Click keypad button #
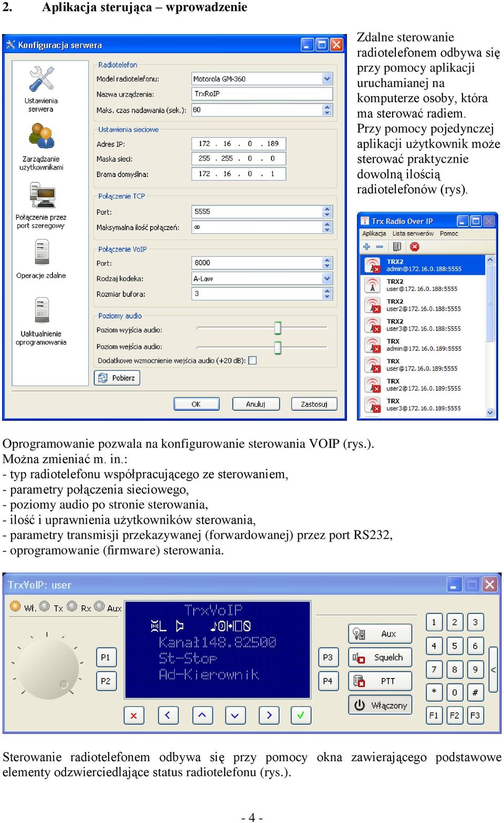This screenshot has width=504, height=823. (475, 692)
